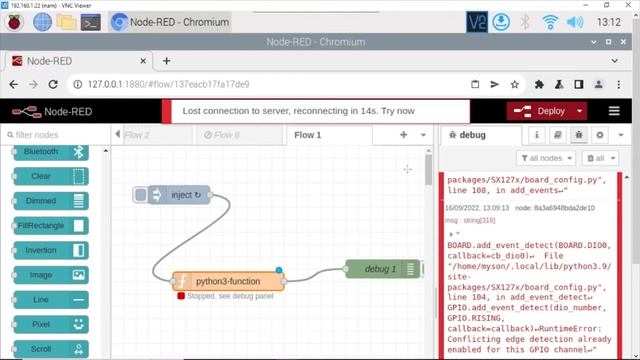This screenshot has height=360, width=640.
Task: Select the Pixel palette node
Action: point(51,324)
